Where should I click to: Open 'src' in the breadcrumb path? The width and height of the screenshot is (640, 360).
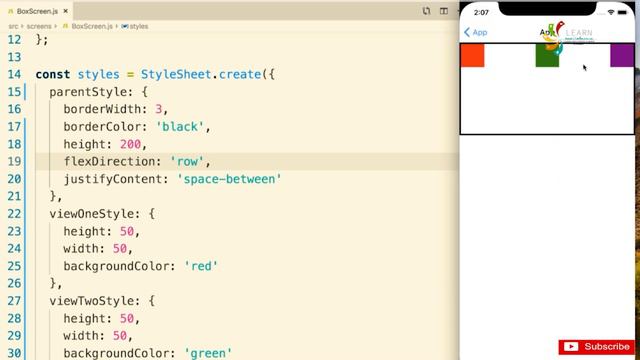13,26
